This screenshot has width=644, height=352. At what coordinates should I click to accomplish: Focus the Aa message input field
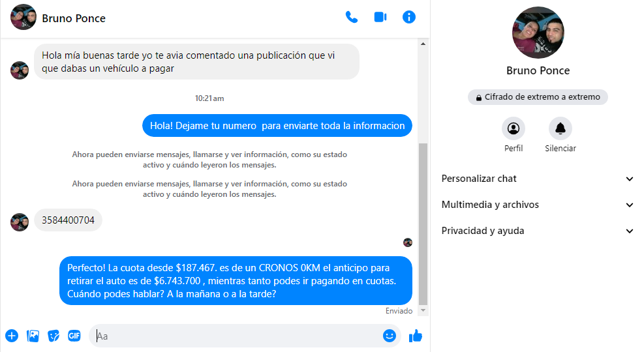tap(235, 336)
